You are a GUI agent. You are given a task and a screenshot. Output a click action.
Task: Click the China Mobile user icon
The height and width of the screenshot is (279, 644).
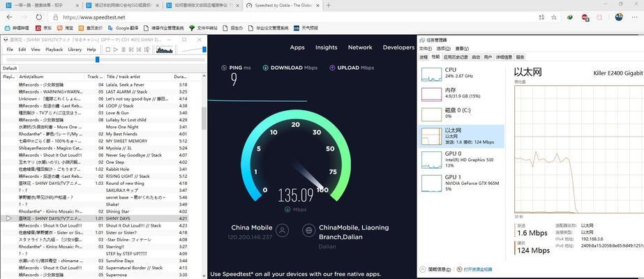point(282,230)
